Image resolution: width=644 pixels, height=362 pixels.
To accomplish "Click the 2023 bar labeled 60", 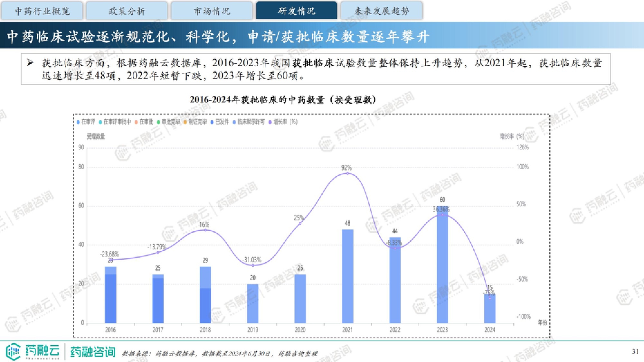I will tap(442, 267).
